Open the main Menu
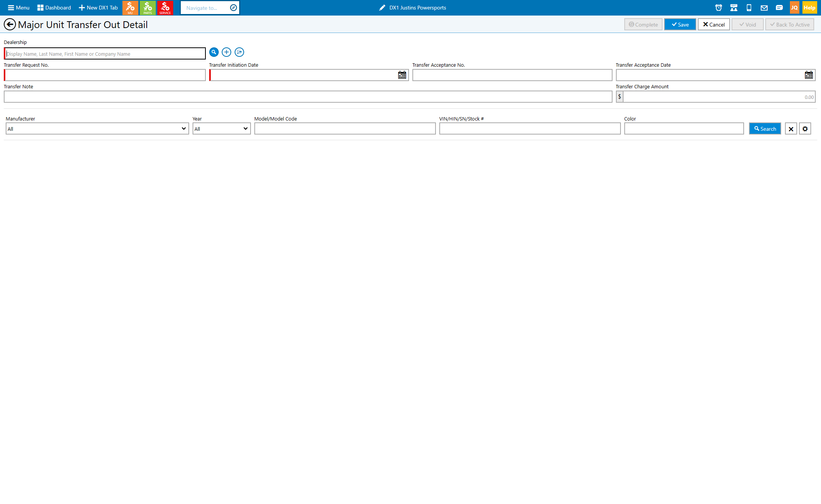The image size is (821, 504). pos(19,8)
